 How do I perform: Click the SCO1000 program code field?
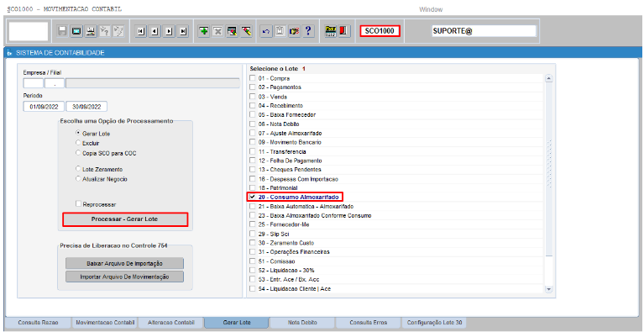point(380,31)
